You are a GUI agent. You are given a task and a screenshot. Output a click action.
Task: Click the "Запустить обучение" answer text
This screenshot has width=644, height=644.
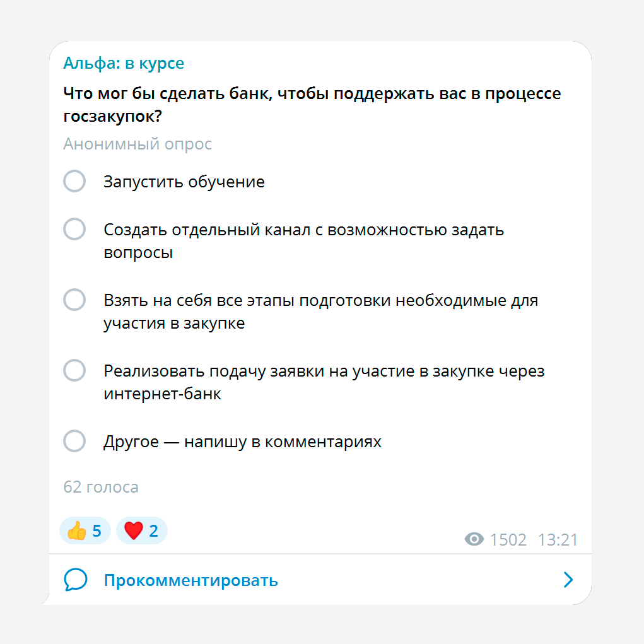coord(184,182)
